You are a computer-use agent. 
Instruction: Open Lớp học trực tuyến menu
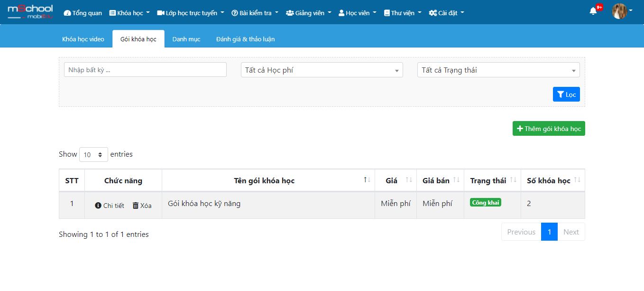[191, 13]
